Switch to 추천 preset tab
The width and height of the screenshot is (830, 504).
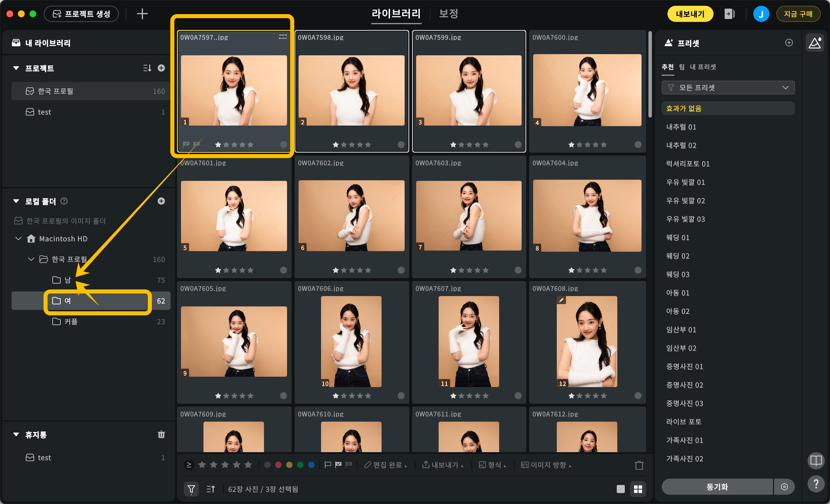click(668, 67)
